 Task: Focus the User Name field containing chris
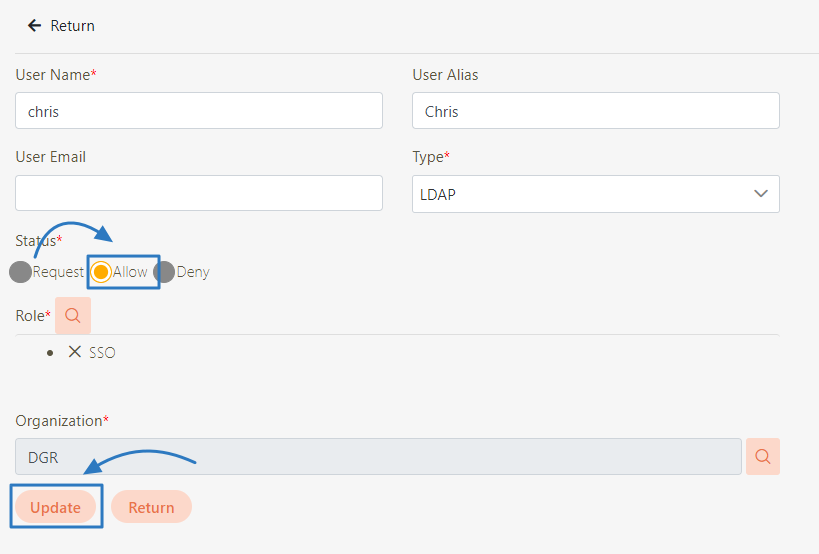pos(199,111)
